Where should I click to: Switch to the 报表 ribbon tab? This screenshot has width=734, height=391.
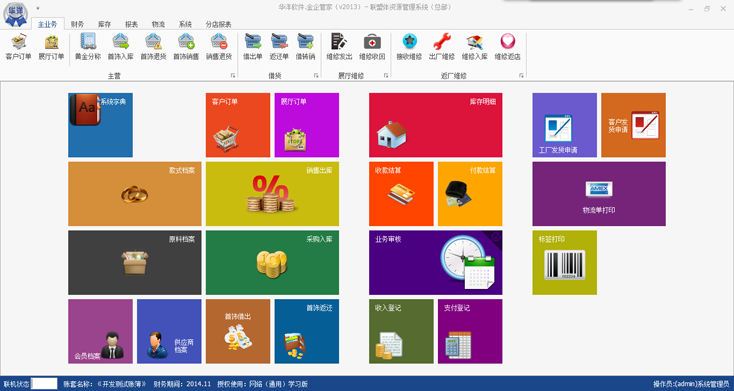(132, 24)
